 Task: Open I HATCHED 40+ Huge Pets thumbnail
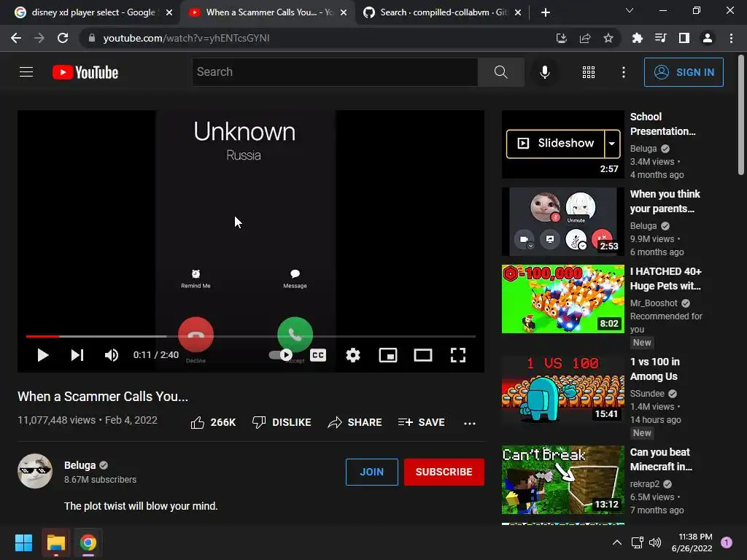coord(562,299)
